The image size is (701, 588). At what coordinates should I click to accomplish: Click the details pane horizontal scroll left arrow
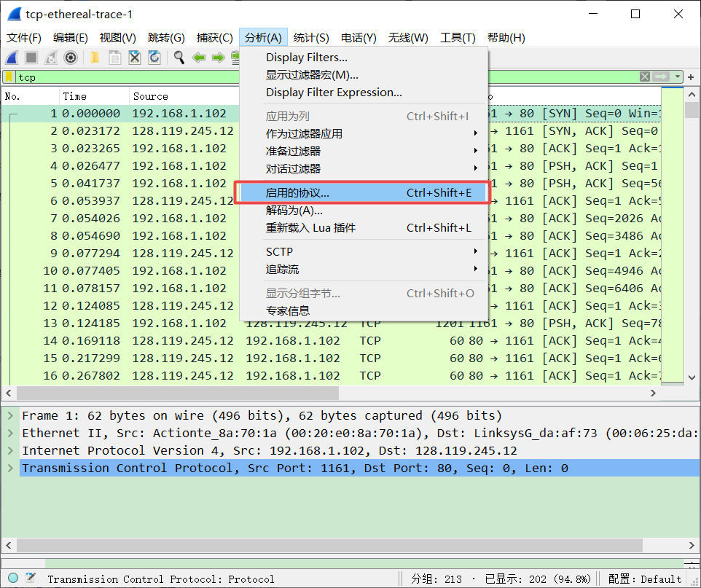coord(9,545)
